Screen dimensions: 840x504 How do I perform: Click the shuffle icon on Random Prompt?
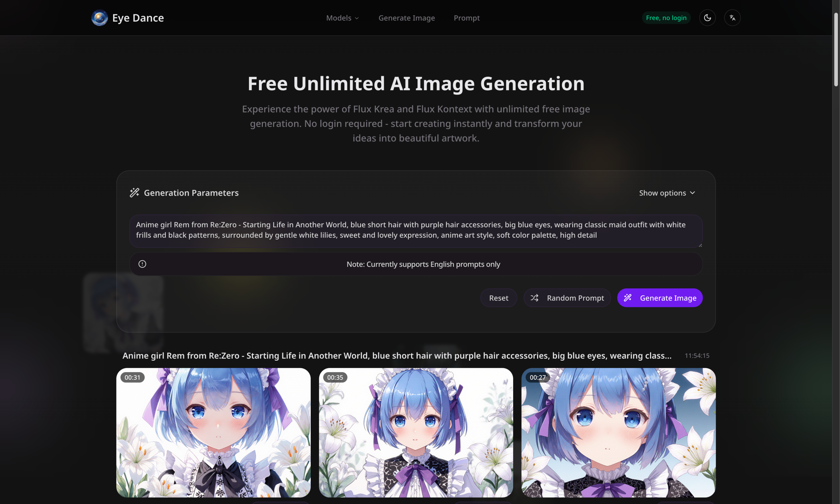point(534,298)
